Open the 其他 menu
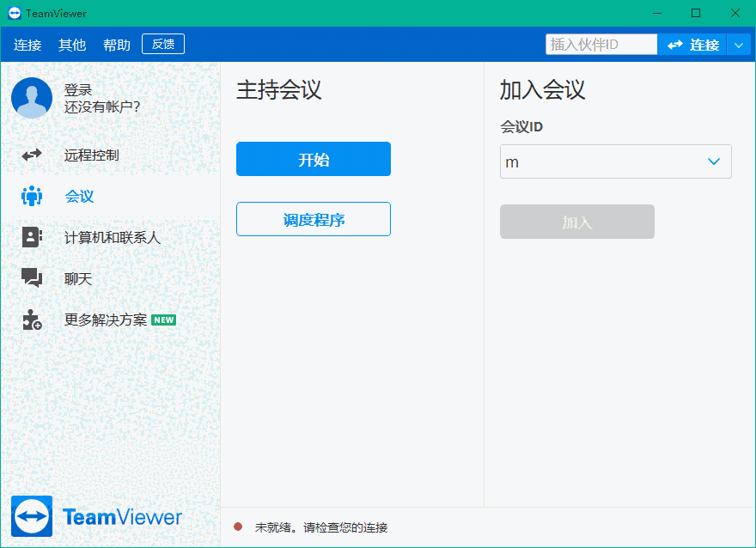The height and width of the screenshot is (548, 756). coord(72,44)
